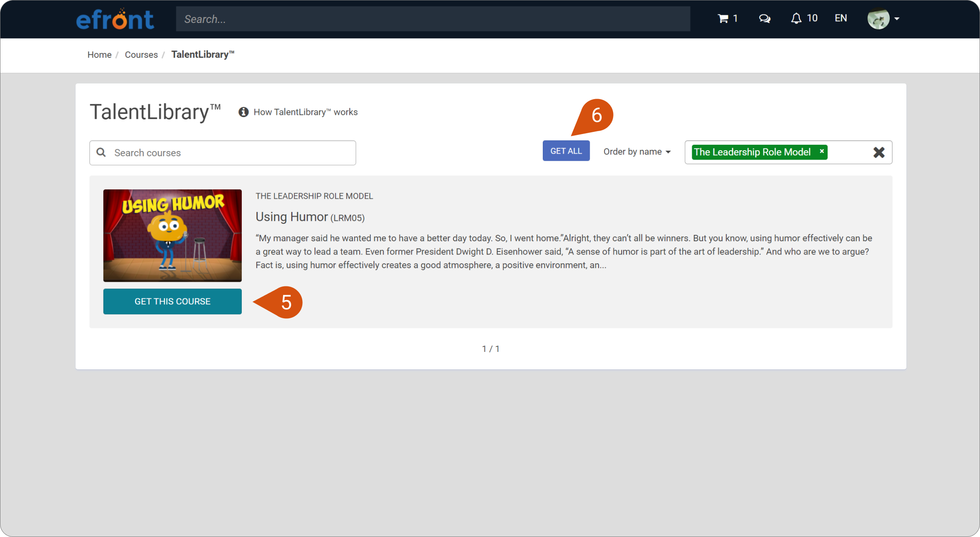Click the efront logo
Screen dimensions: 980x537
point(115,19)
